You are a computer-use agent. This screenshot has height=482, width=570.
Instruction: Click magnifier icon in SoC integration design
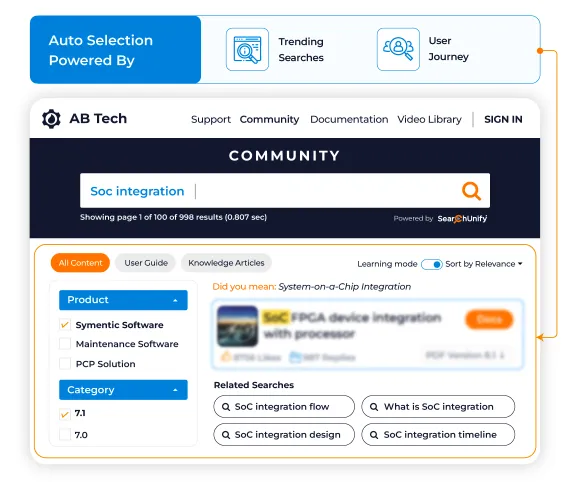[226, 435]
